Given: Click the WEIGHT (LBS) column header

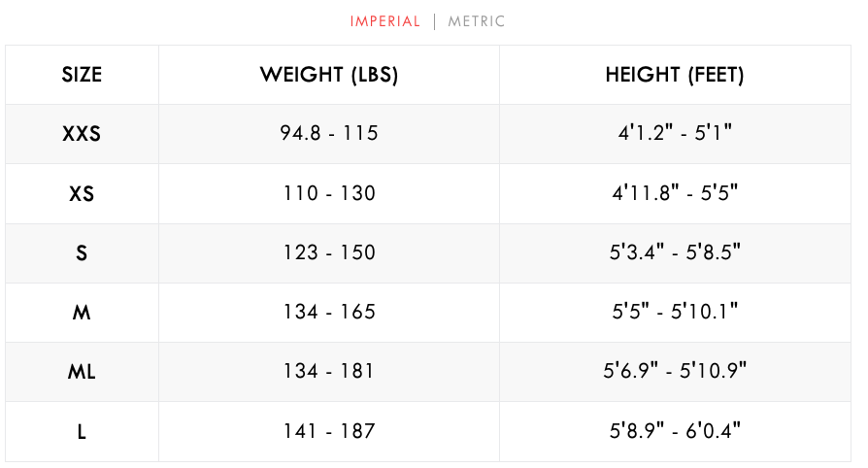Looking at the screenshot, I should (x=329, y=75).
